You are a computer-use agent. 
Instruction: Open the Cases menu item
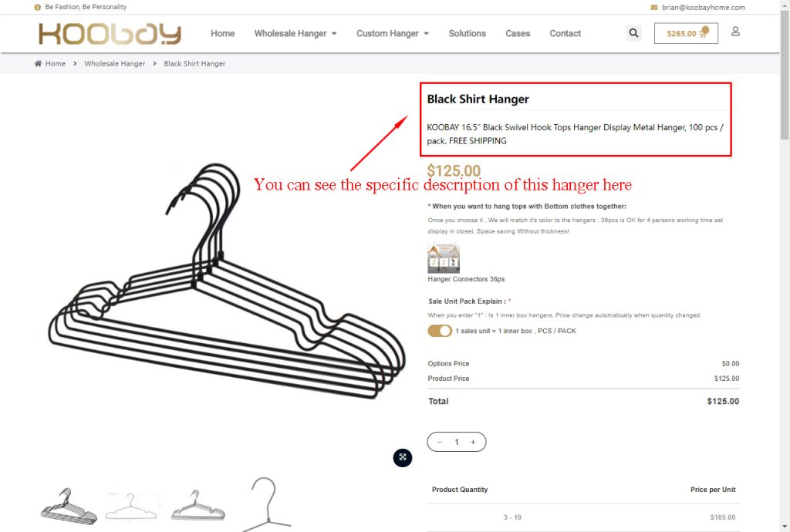(x=518, y=33)
